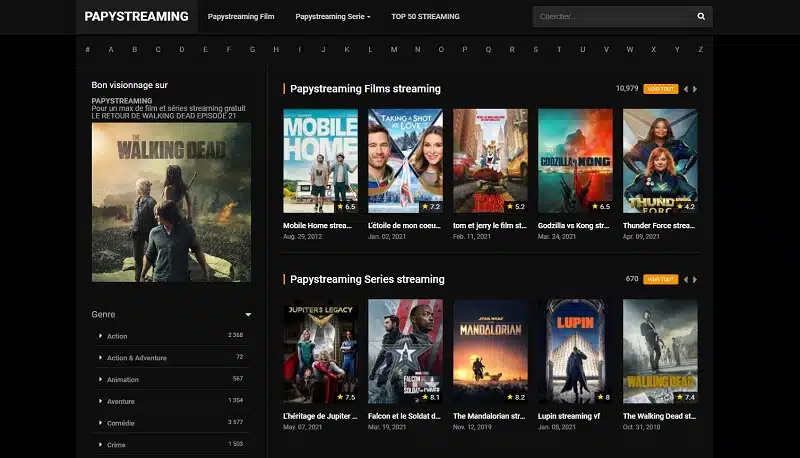Open the Jupiter's Legacy series poster
This screenshot has height=458, width=800.
tap(320, 351)
